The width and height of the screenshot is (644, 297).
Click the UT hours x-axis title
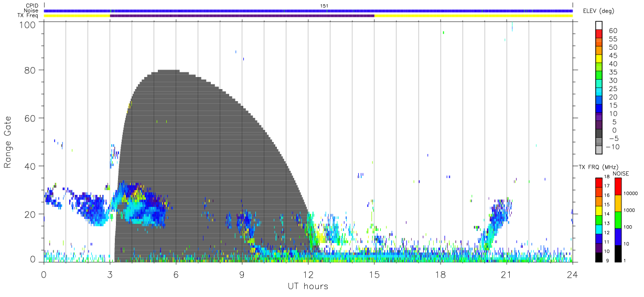pyautogui.click(x=308, y=286)
